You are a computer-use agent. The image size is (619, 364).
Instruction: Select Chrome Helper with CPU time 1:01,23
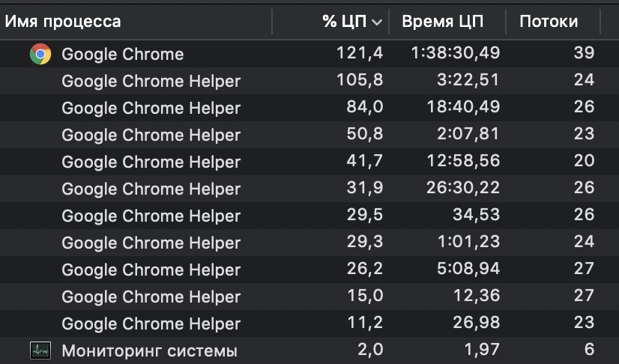[309, 243]
